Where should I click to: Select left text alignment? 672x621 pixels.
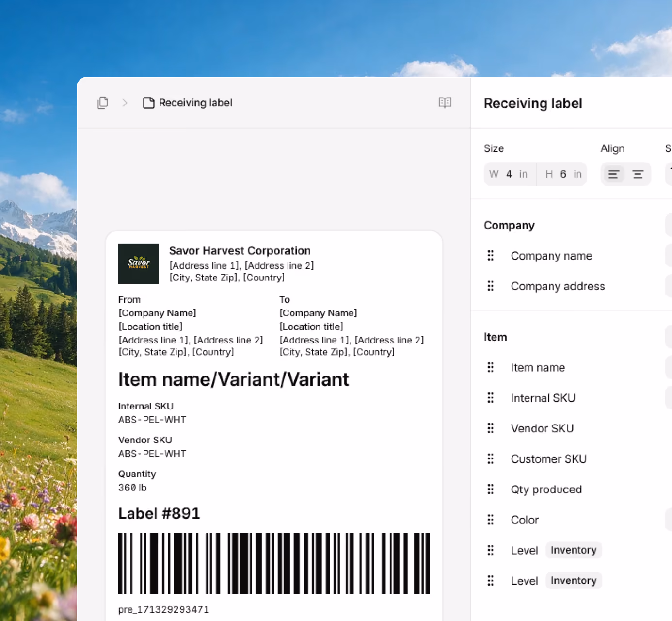[614, 174]
